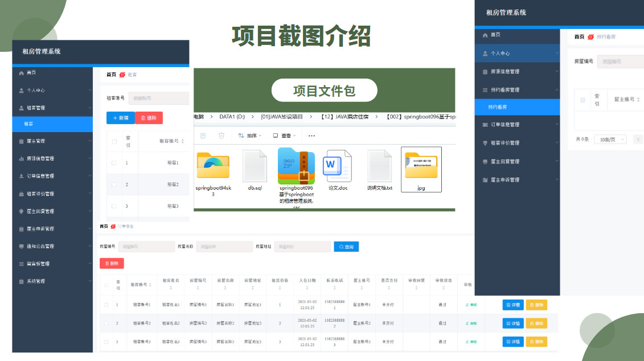Click 订单信息管理 icon in left sidebar
644x361 pixels.
(22, 176)
